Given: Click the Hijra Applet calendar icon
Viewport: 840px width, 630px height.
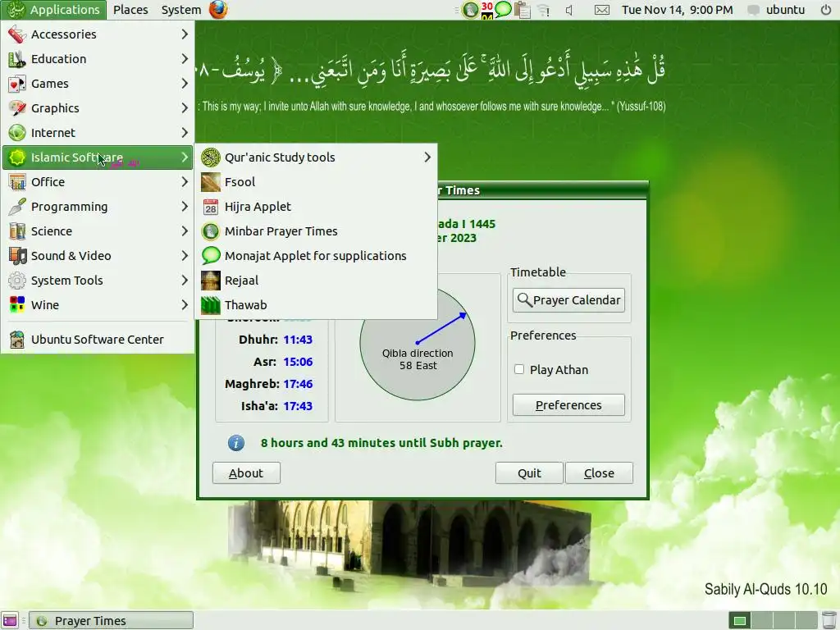Looking at the screenshot, I should pyautogui.click(x=211, y=207).
